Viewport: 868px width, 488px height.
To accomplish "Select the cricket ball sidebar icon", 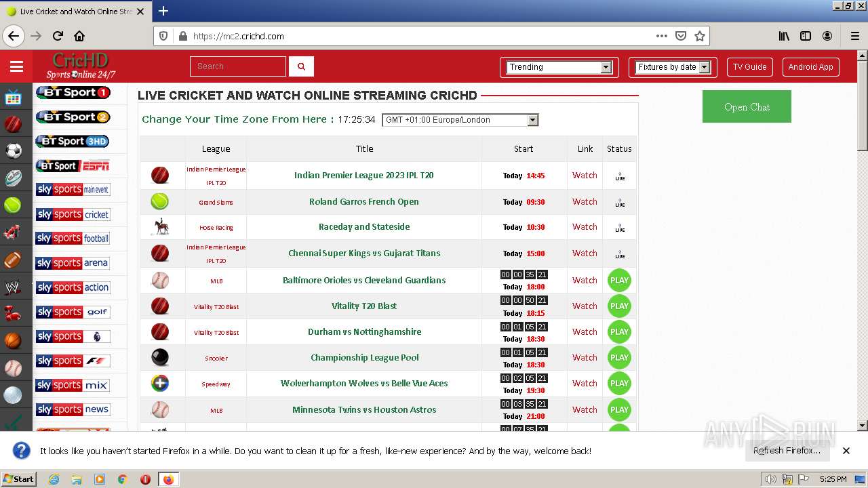I will pos(13,124).
